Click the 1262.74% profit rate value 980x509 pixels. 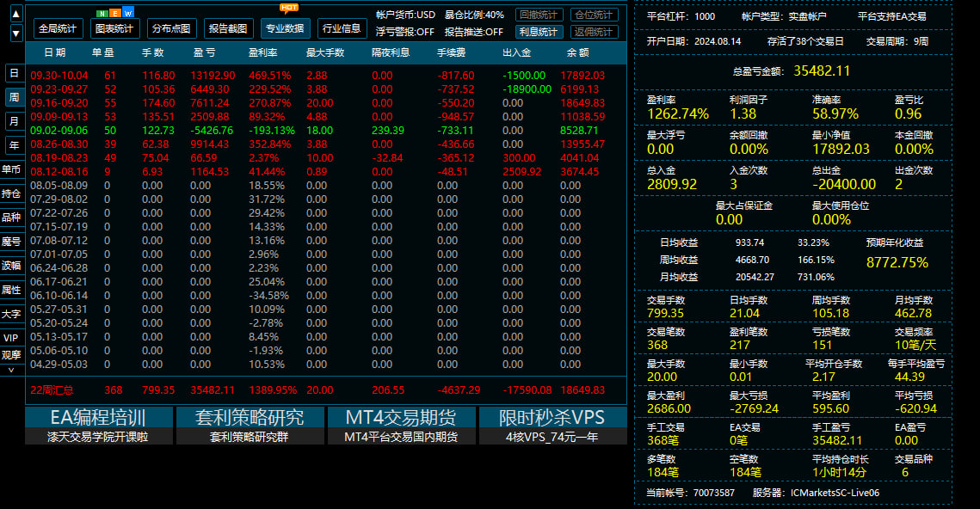(678, 113)
